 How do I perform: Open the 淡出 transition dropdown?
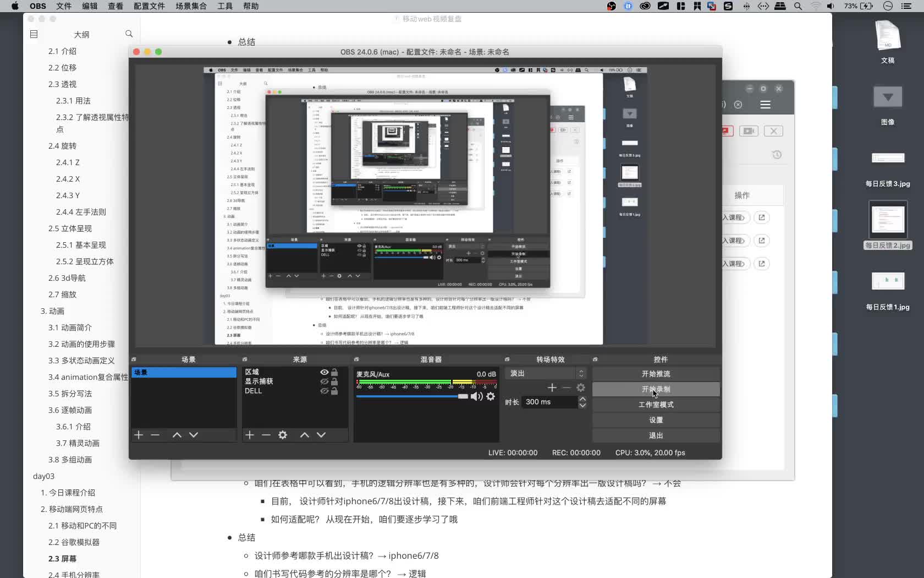tap(546, 373)
